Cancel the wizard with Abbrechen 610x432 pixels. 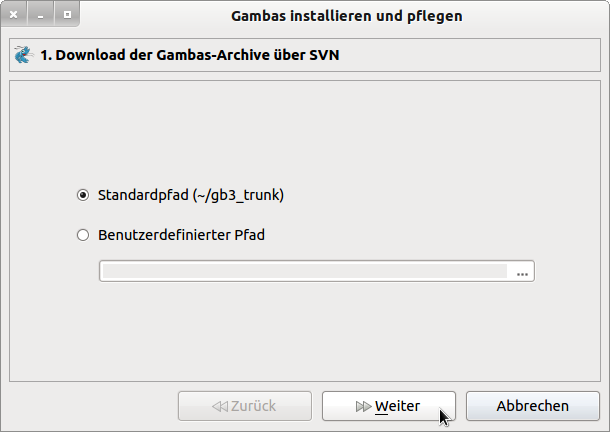[533, 406]
